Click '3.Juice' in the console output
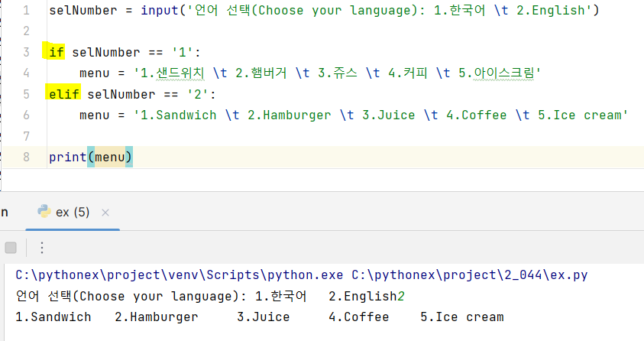This screenshot has height=341, width=644. point(264,317)
